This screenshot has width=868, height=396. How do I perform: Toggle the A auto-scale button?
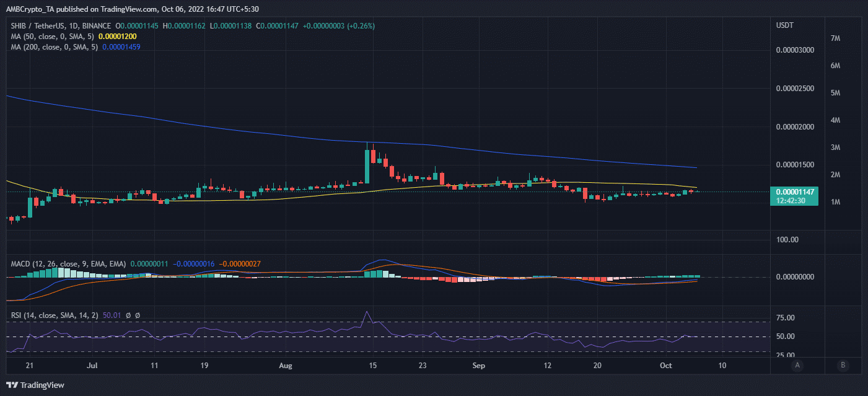[x=799, y=365]
